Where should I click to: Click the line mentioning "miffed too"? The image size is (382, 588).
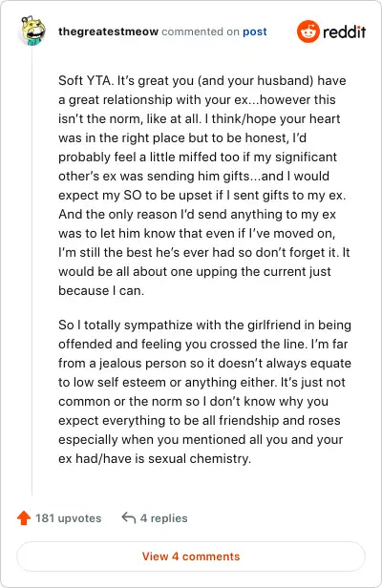tap(198, 157)
